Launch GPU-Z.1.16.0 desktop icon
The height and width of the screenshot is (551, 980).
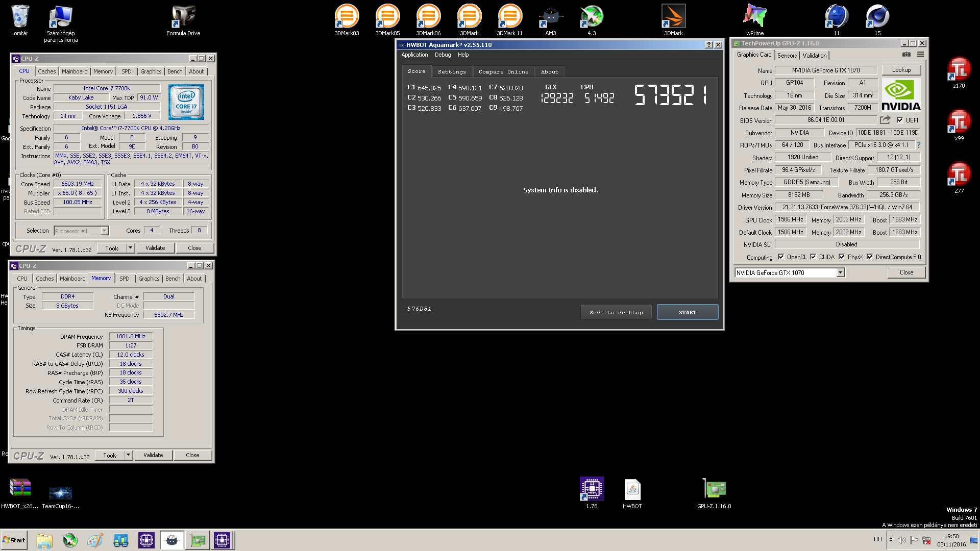click(x=714, y=493)
